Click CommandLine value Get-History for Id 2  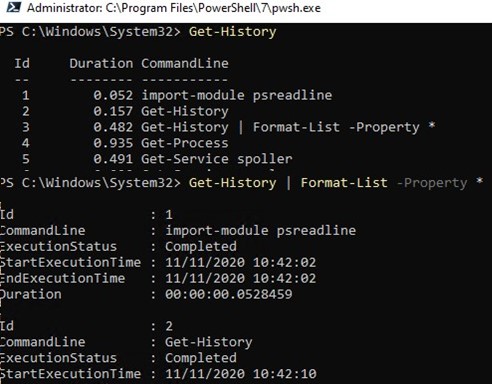[x=209, y=342]
